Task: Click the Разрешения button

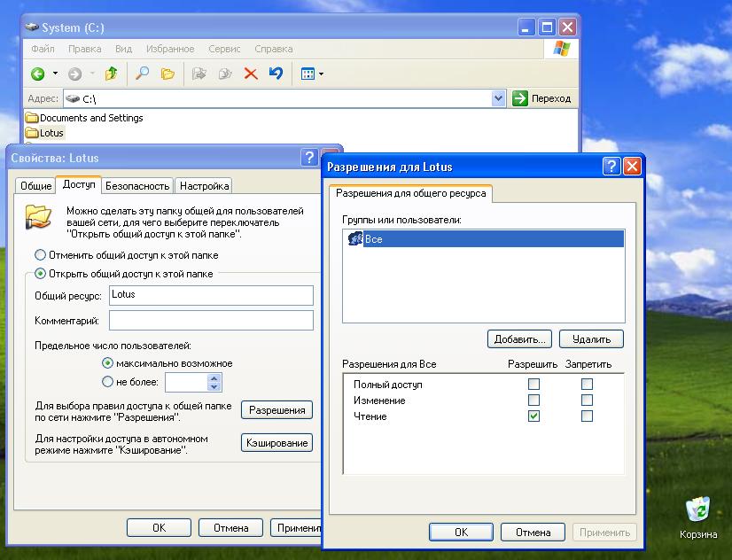Action: (x=276, y=410)
